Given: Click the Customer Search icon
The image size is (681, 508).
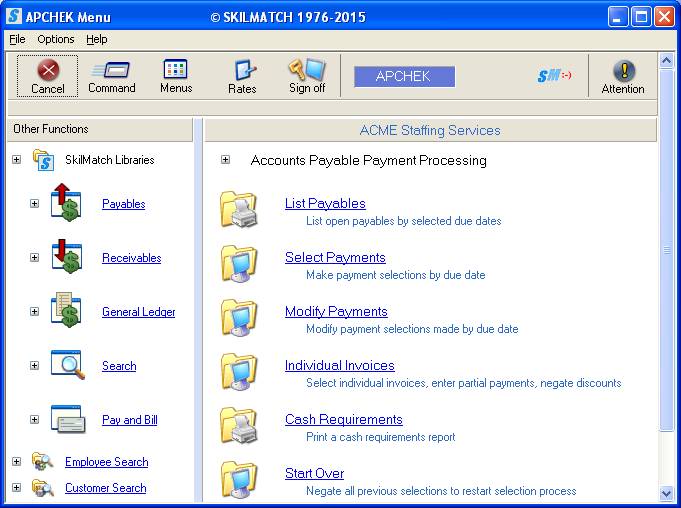Looking at the screenshot, I should pyautogui.click(x=43, y=488).
